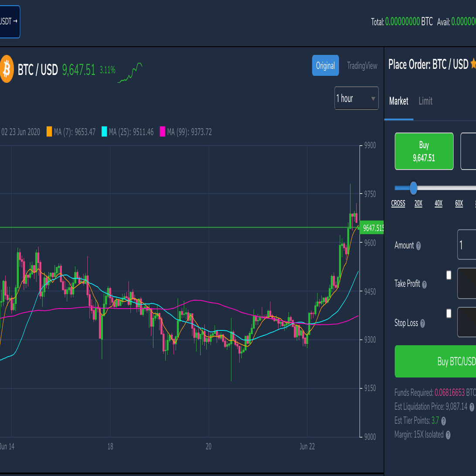Switch chart to TradingView mode
Viewport: 476px width, 476px height.
[x=362, y=65]
